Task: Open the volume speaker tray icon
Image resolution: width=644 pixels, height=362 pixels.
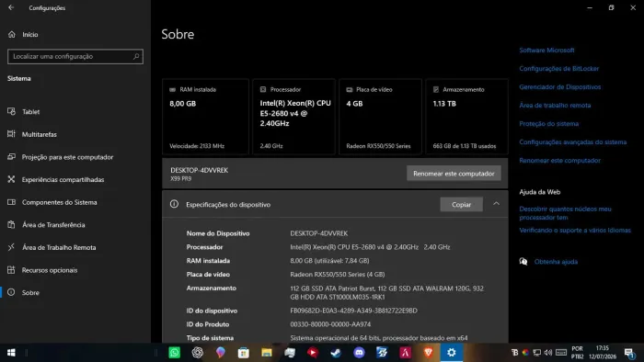Action: 548,353
